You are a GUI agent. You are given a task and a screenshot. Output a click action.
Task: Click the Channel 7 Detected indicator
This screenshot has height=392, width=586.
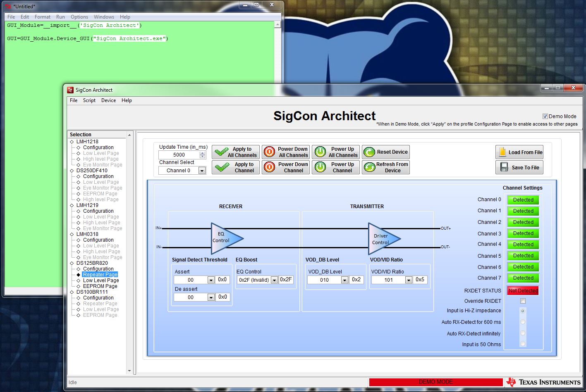click(523, 278)
